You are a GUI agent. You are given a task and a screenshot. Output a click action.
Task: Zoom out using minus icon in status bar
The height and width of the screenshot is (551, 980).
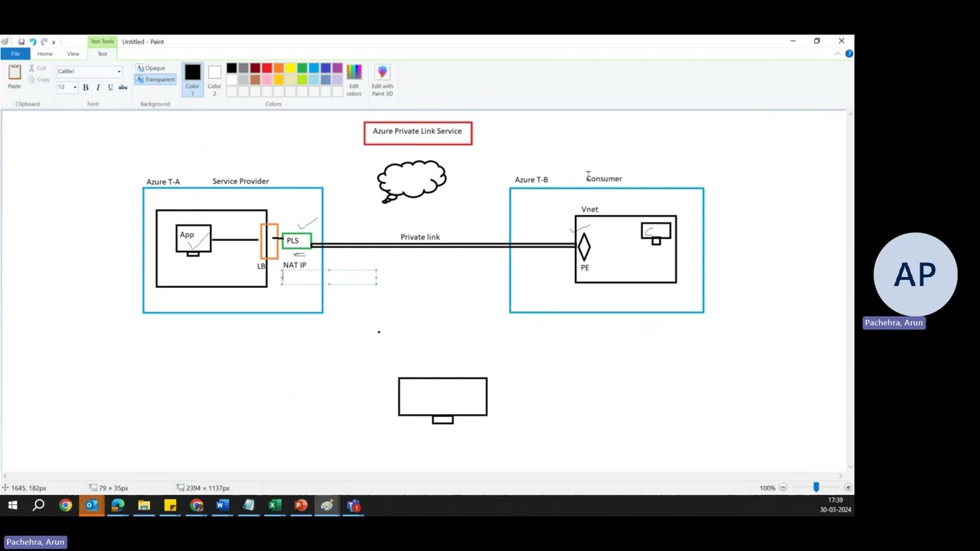click(782, 487)
